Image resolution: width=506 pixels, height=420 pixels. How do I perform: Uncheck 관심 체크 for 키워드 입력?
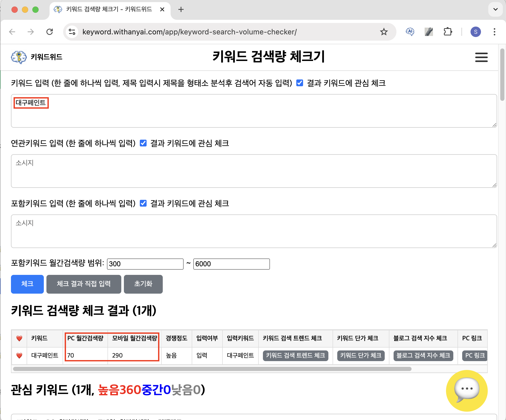(x=300, y=83)
